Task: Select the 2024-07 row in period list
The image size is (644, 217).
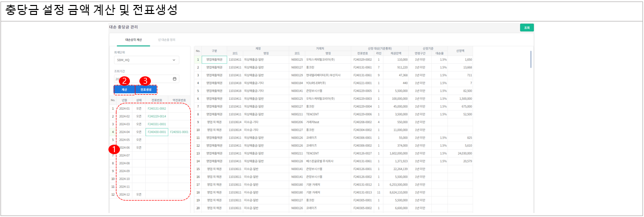Action: click(124, 155)
